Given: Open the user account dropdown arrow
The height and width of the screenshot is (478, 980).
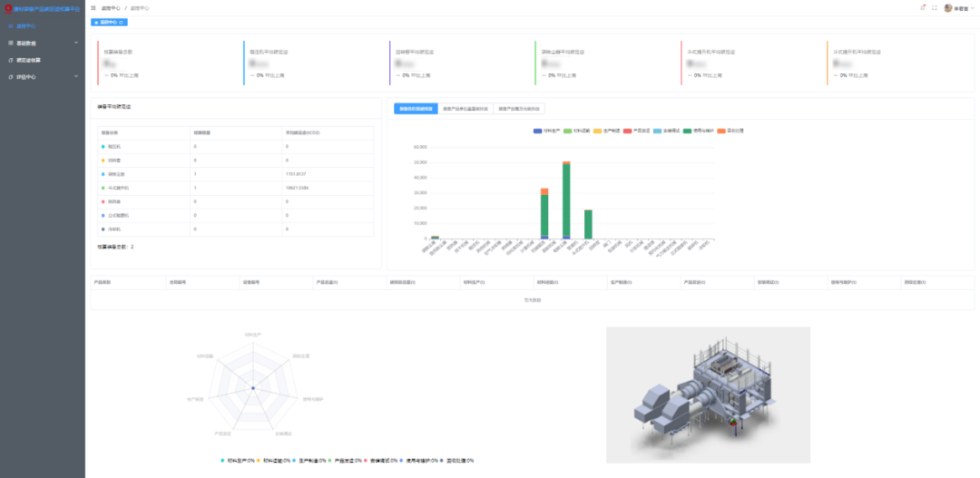Looking at the screenshot, I should (x=972, y=8).
